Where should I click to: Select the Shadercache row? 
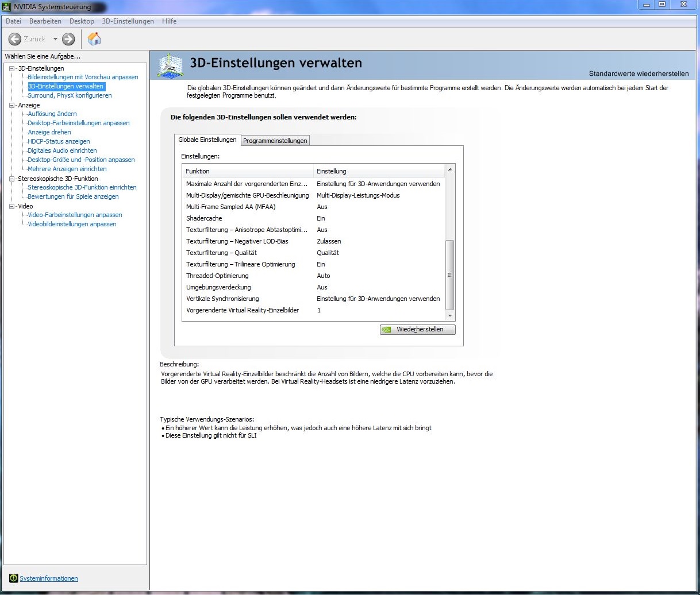point(314,218)
